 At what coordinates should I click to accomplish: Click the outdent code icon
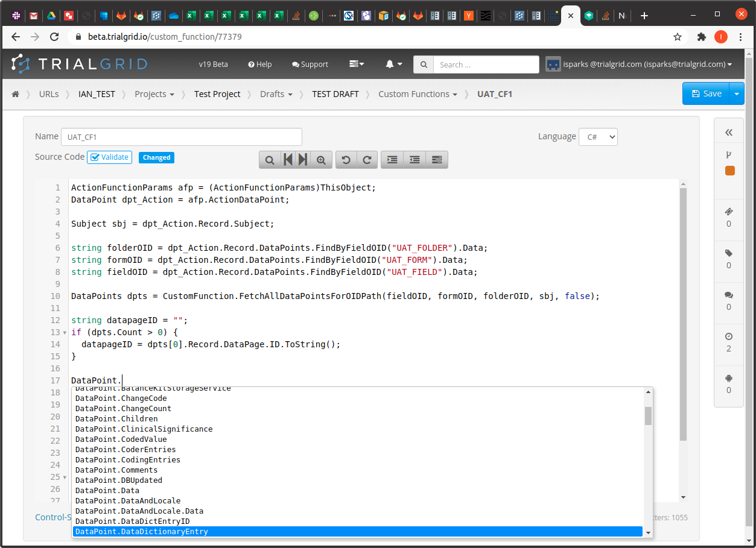point(415,160)
